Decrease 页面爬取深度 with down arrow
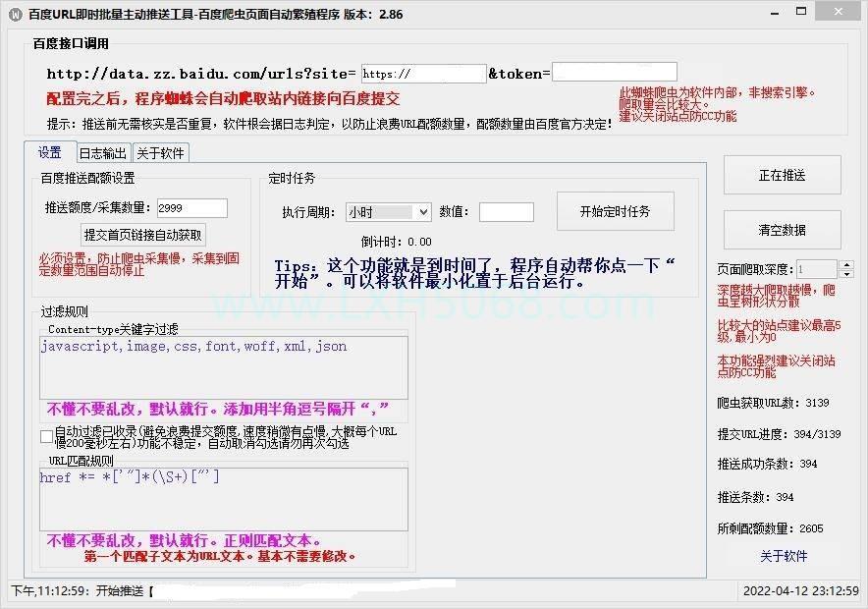 tap(846, 274)
